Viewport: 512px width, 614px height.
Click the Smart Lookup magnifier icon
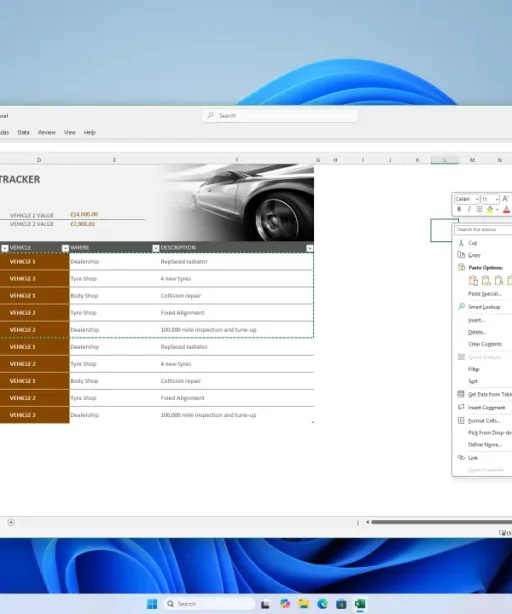click(x=462, y=306)
